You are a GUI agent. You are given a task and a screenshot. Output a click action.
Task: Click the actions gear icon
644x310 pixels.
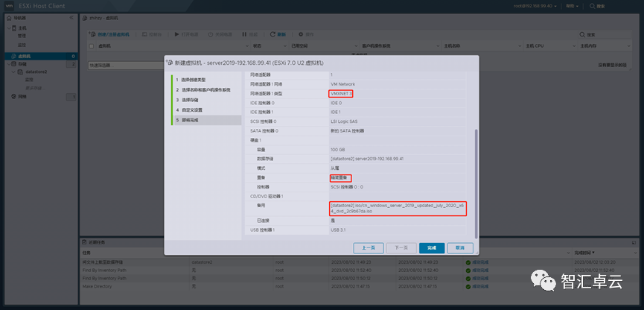point(301,34)
